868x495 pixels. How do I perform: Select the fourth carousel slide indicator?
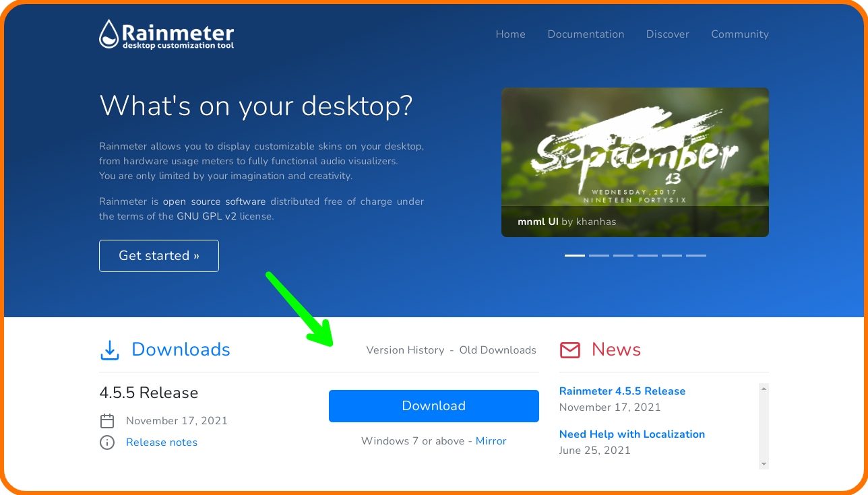tap(648, 255)
